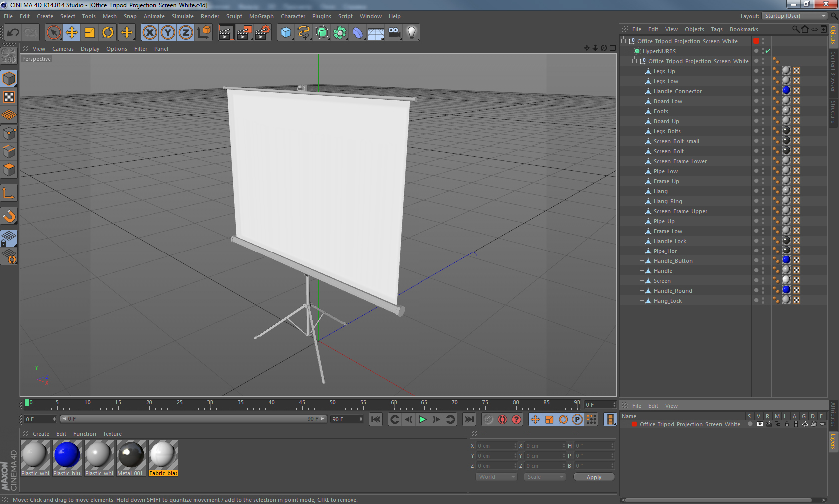Image resolution: width=839 pixels, height=504 pixels.
Task: Click the Apply button in coordinates panel
Action: [x=594, y=477]
